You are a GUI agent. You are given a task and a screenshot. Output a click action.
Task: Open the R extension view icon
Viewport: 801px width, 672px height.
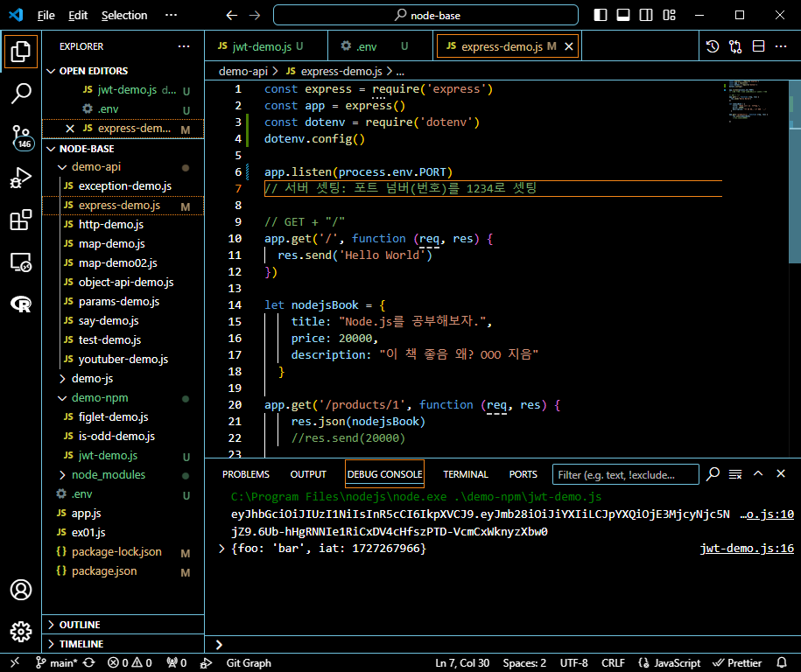pos(21,304)
